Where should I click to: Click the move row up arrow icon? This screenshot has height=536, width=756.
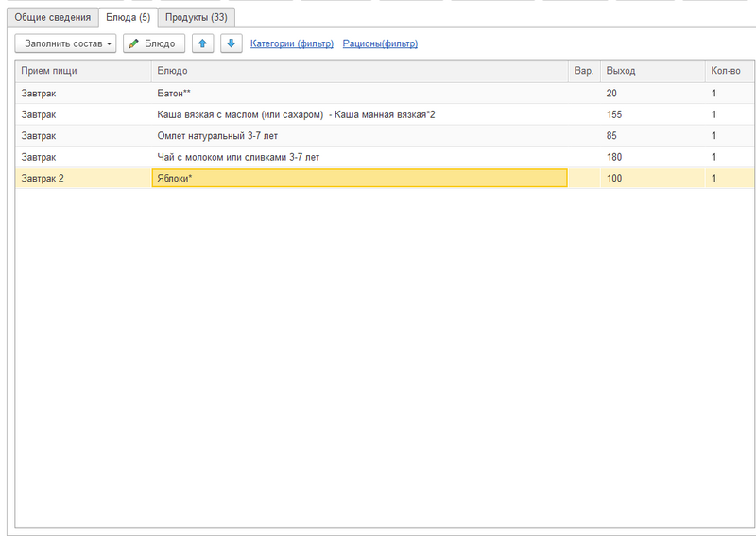[202, 43]
